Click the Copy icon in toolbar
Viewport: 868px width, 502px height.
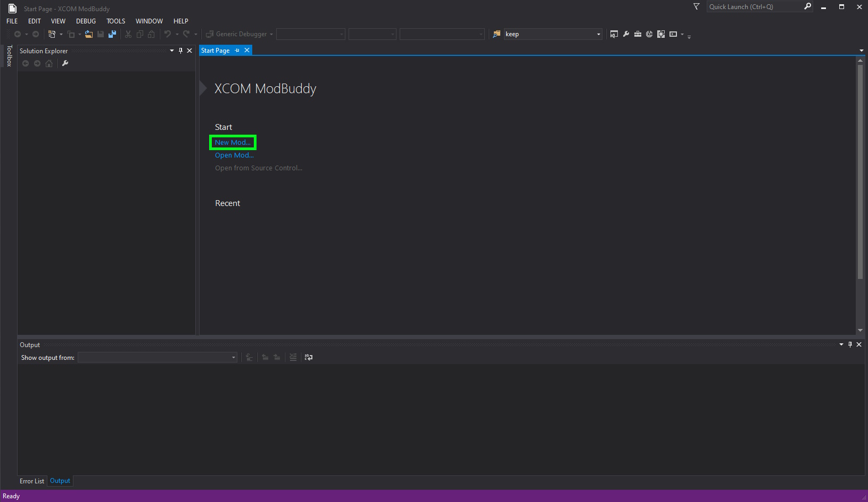(140, 34)
